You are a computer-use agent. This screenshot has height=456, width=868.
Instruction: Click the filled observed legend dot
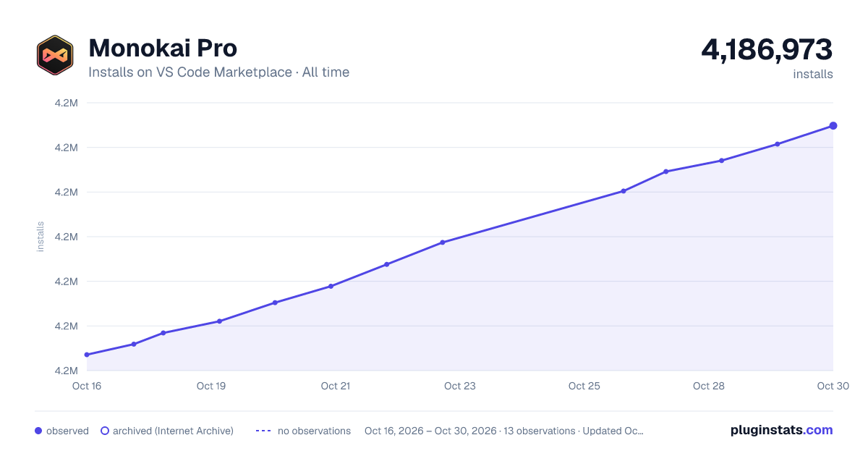pos(38,431)
